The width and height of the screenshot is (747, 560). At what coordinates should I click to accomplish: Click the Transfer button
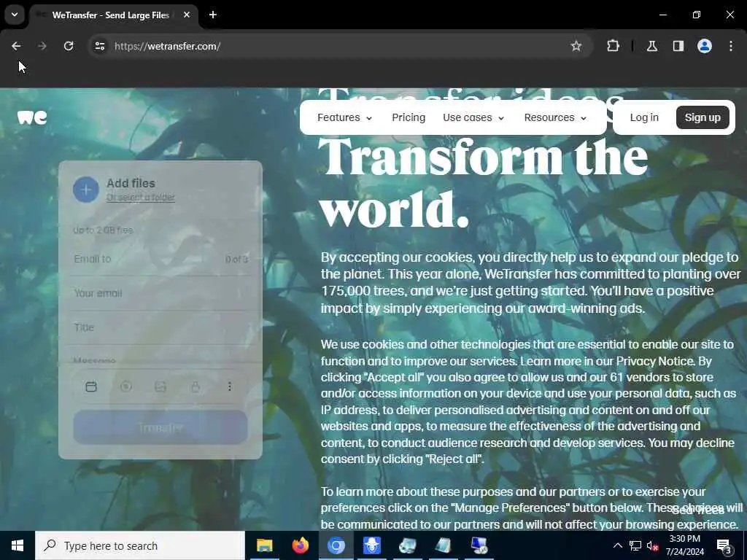point(160,427)
